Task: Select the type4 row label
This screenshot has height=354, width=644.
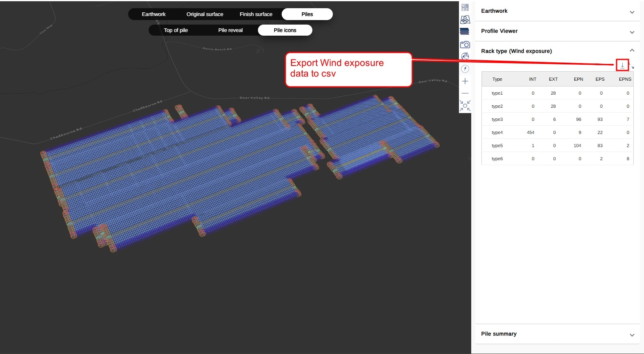Action: (497, 132)
